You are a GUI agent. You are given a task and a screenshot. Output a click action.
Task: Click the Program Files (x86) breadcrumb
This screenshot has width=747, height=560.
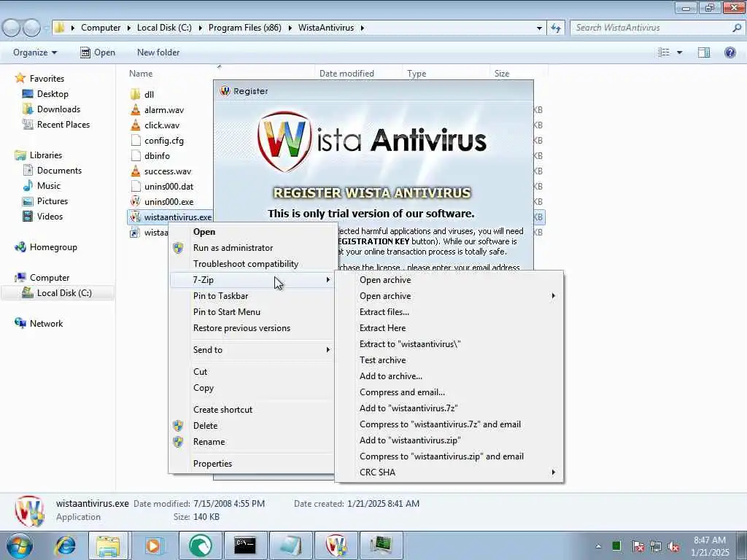(244, 28)
